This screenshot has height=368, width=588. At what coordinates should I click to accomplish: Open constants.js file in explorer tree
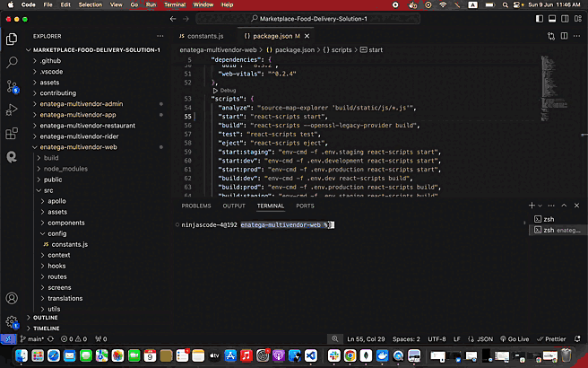(x=69, y=244)
